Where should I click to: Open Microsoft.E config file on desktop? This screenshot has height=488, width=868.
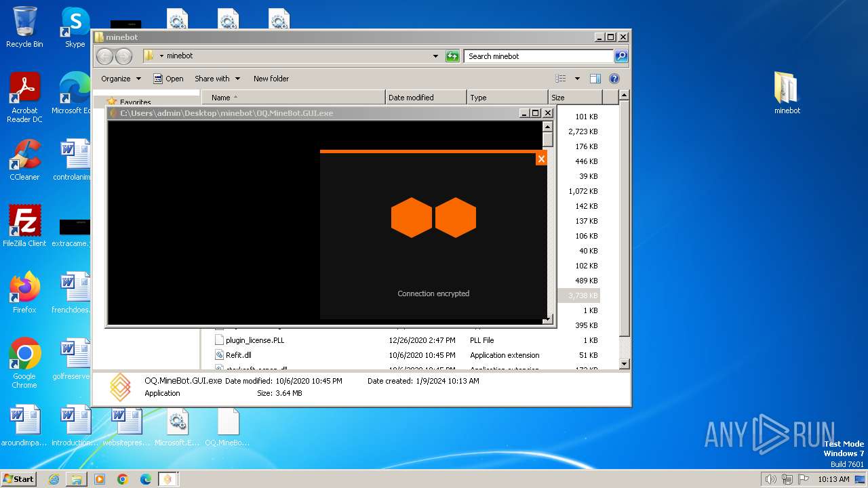[177, 426]
